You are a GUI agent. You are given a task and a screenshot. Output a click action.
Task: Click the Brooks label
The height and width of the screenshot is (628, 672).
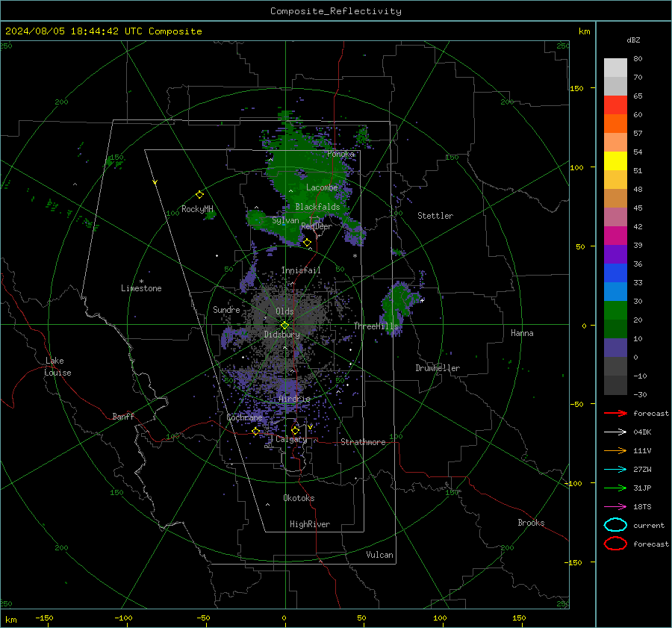tap(531, 523)
